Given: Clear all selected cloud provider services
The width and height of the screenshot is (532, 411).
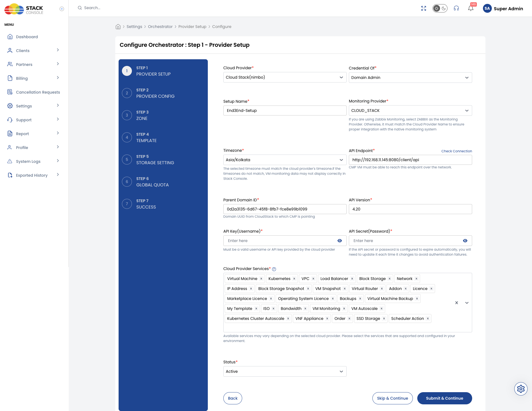Looking at the screenshot, I should pos(457,303).
